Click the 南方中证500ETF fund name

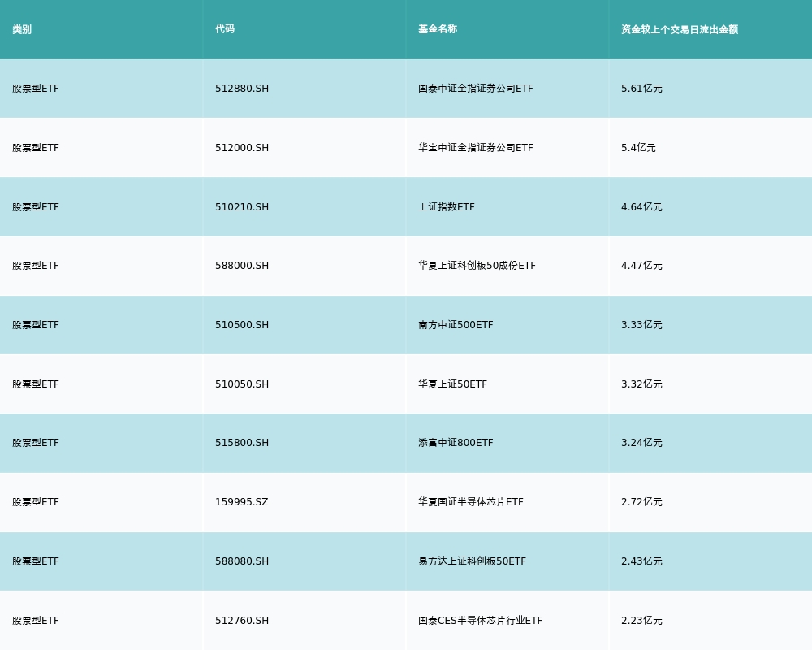click(x=456, y=325)
